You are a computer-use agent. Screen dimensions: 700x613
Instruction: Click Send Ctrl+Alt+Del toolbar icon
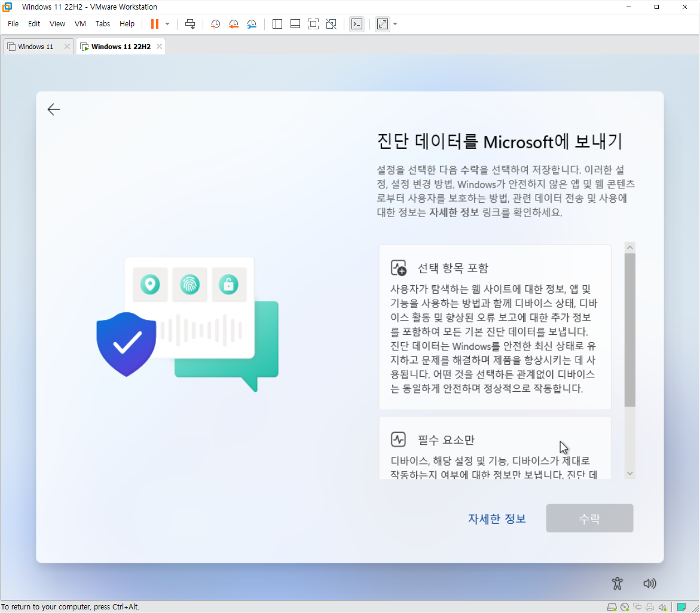(x=190, y=24)
